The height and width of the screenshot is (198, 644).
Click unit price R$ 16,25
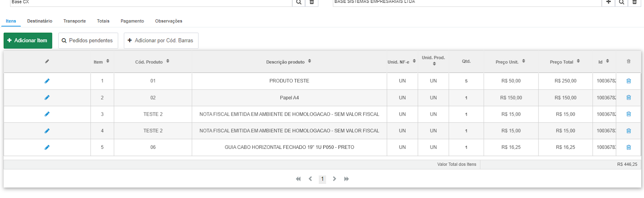click(511, 147)
